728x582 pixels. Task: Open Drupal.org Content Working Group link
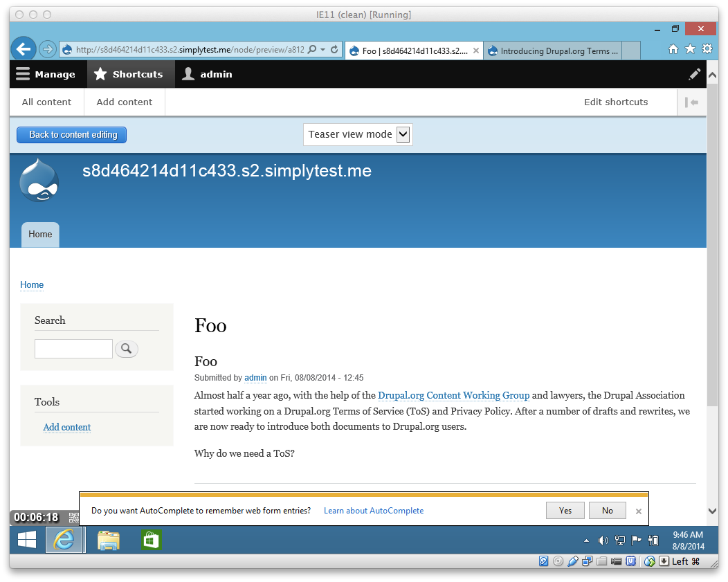453,395
